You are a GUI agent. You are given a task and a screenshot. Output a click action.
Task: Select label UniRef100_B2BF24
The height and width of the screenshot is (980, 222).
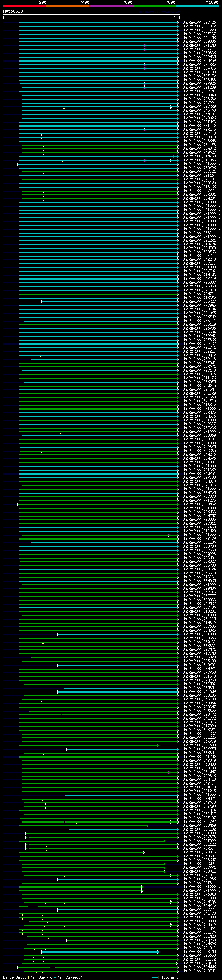point(199,569)
